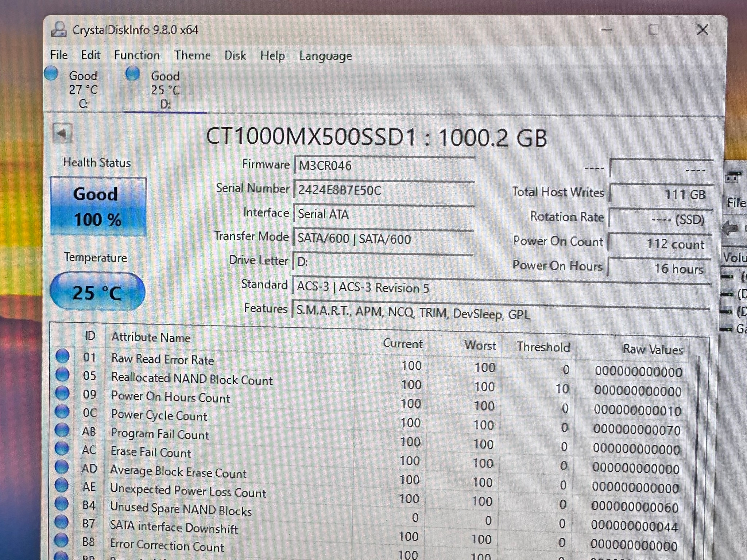Open the Language menu
The height and width of the screenshot is (560, 747).
(325, 56)
